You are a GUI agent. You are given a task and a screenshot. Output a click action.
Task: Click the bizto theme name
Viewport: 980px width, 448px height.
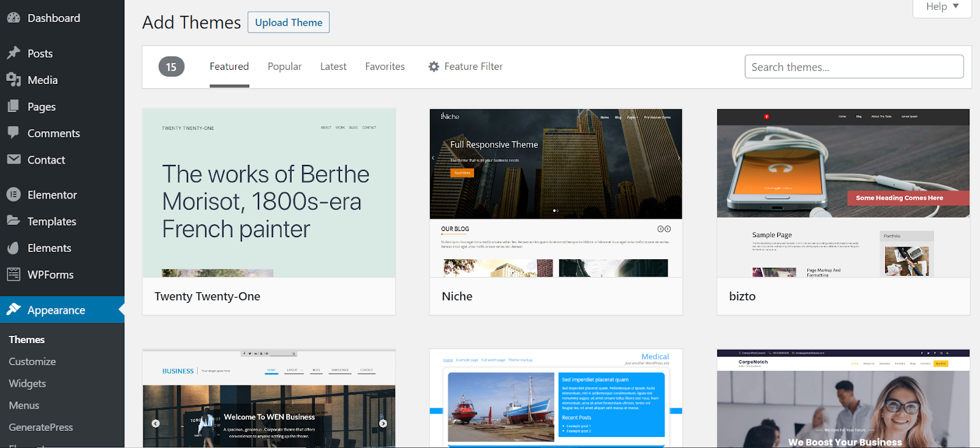click(x=742, y=297)
